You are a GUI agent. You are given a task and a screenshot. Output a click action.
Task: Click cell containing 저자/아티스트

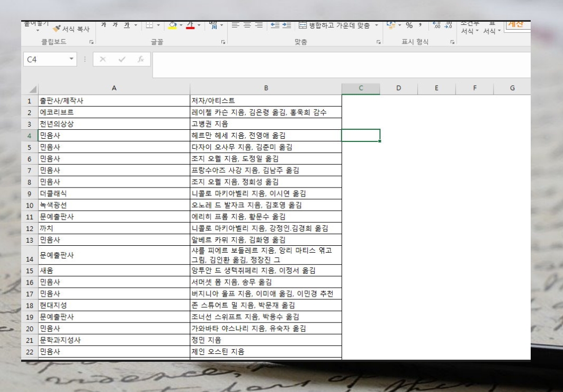pyautogui.click(x=266, y=101)
